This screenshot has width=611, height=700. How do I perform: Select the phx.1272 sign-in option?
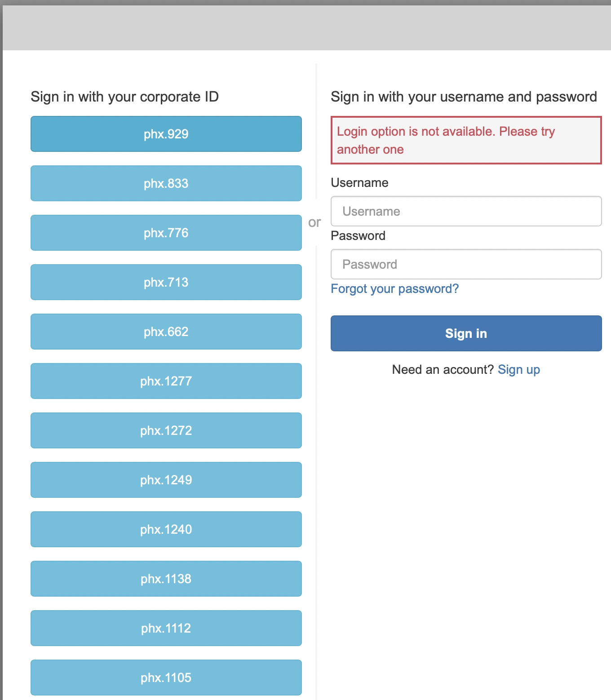[x=166, y=430]
